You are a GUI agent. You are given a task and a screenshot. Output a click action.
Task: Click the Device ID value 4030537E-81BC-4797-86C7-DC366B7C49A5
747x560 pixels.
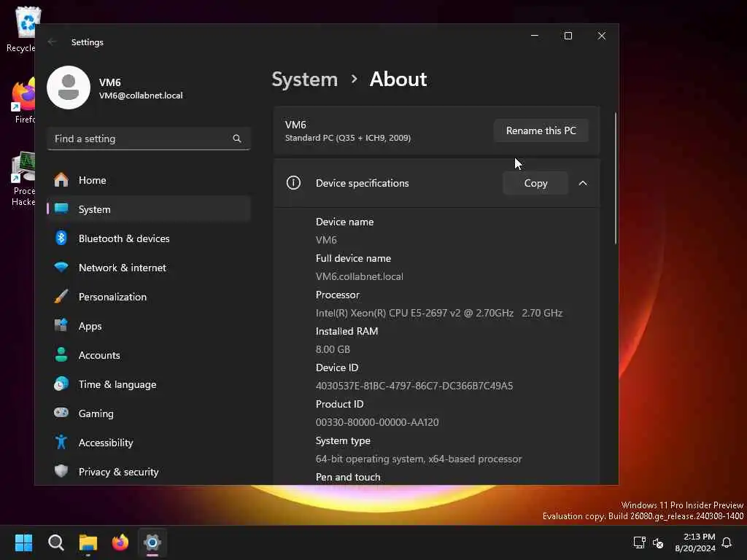(414, 386)
